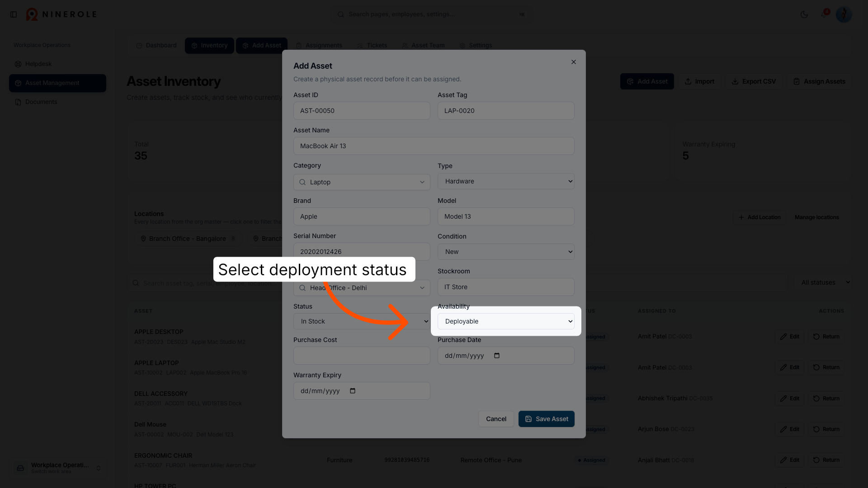
Task: Close the Add Asset dialog
Action: [573, 62]
